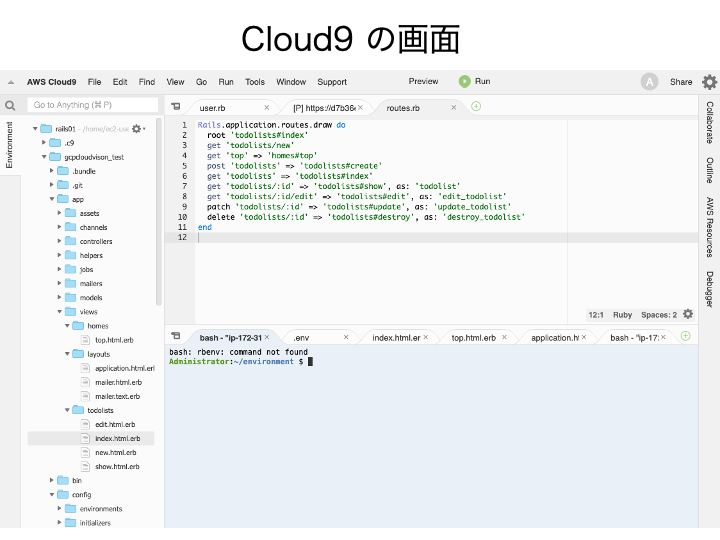Open the Edit menu
Image resolution: width=720 pixels, height=540 pixels.
pos(120,82)
